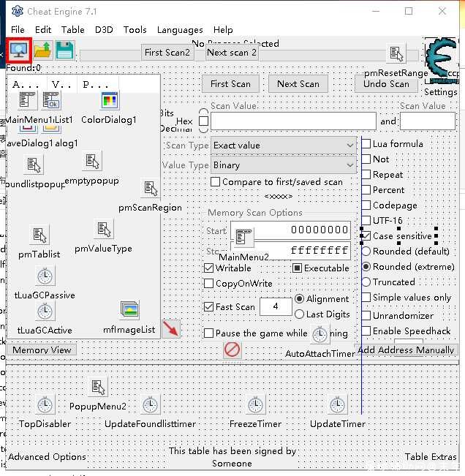Click the Fast Scan alignment value field

point(276,306)
